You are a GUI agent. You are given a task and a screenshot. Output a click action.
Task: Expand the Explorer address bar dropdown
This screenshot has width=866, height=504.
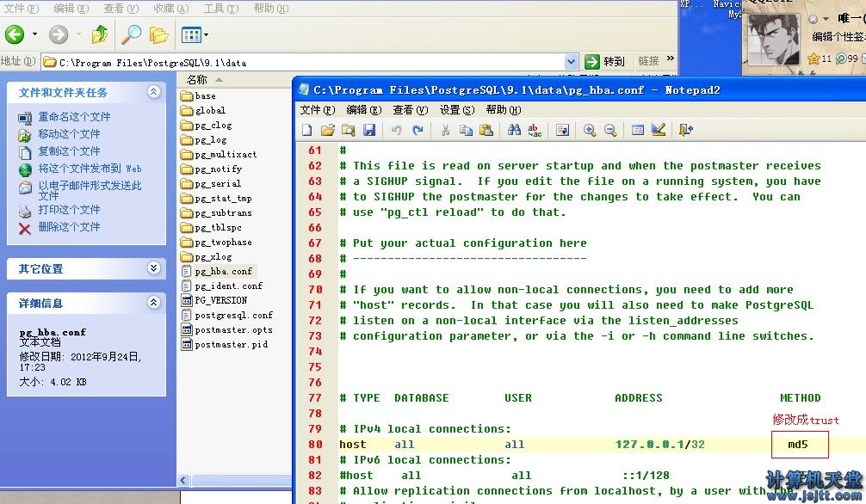tap(571, 62)
